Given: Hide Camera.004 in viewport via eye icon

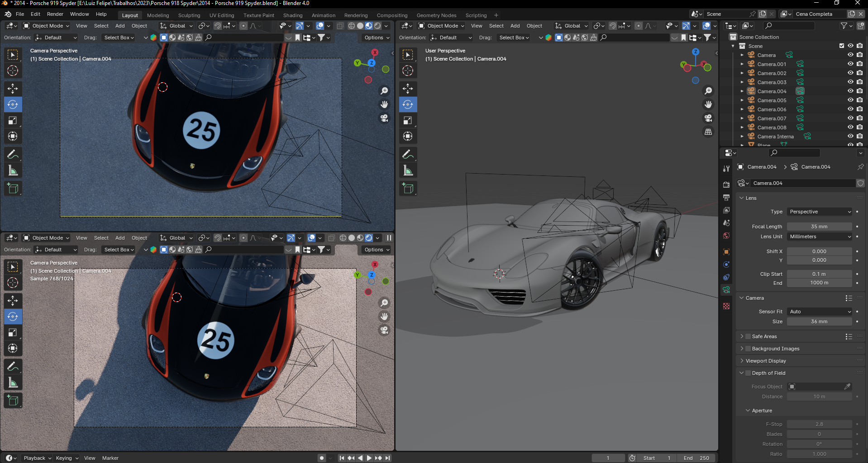Looking at the screenshot, I should [x=850, y=91].
